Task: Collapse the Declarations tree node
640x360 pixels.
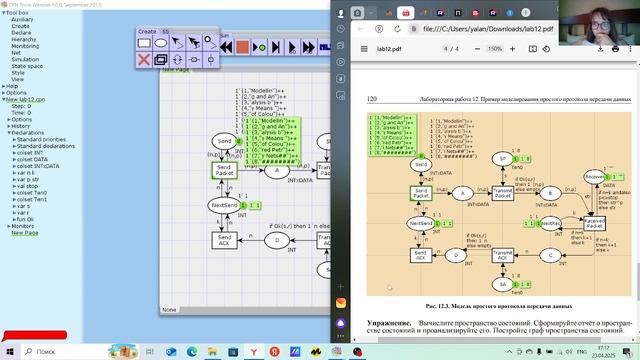Action: pos(9,133)
